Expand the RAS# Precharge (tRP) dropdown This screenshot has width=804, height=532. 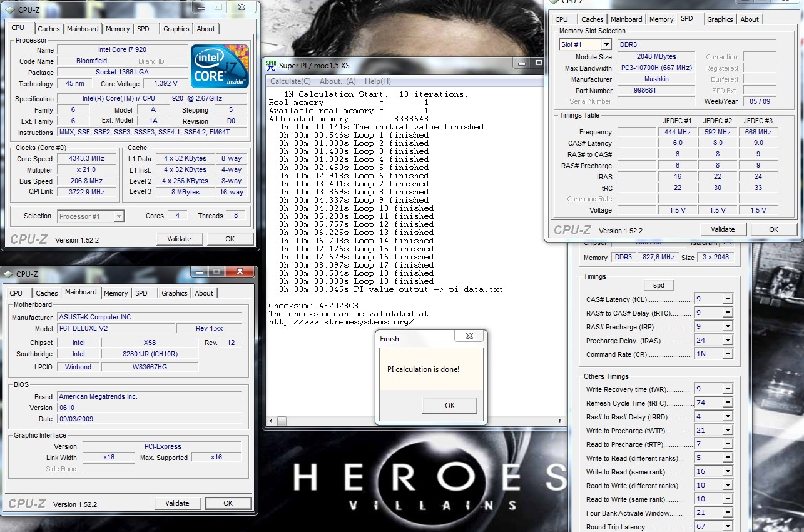tap(728, 327)
